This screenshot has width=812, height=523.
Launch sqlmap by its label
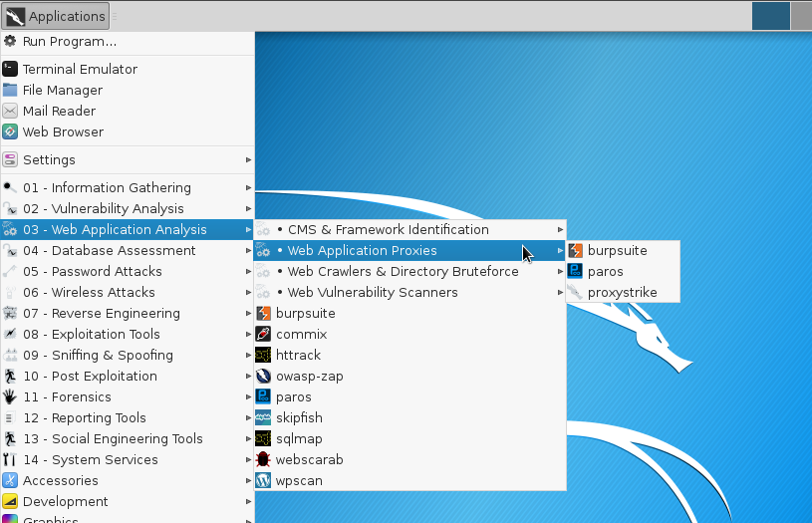coord(299,439)
